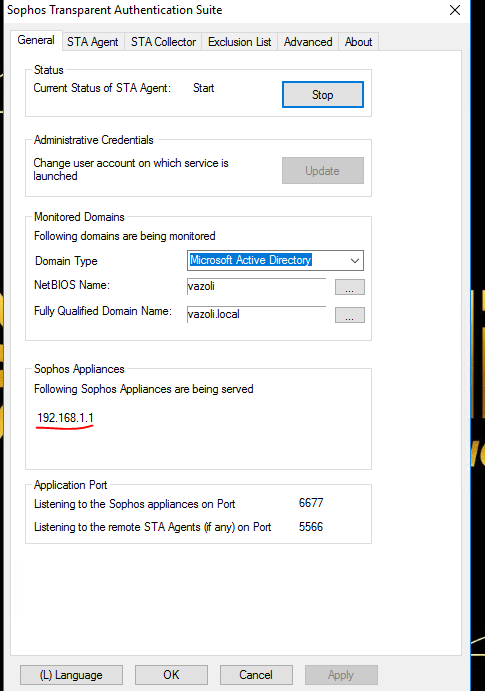The image size is (485, 691).
Task: Open the Advanced tab
Action: point(308,42)
